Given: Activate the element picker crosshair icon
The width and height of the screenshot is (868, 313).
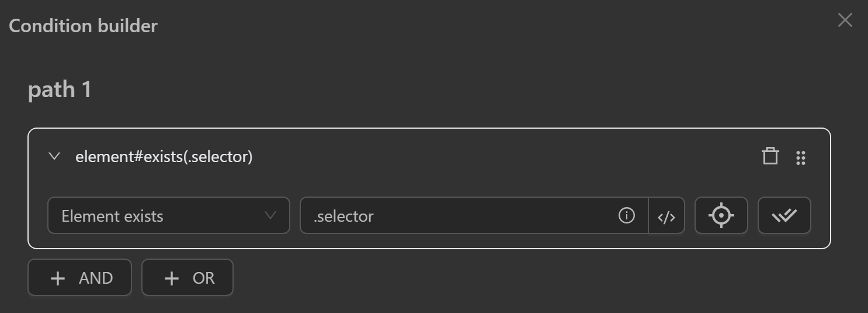Looking at the screenshot, I should [721, 216].
